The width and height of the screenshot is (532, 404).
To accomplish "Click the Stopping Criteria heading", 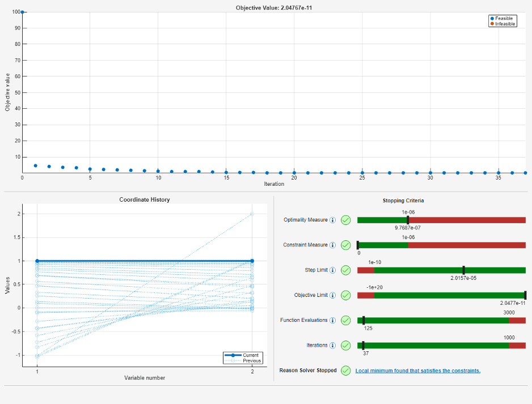I will pyautogui.click(x=403, y=201).
